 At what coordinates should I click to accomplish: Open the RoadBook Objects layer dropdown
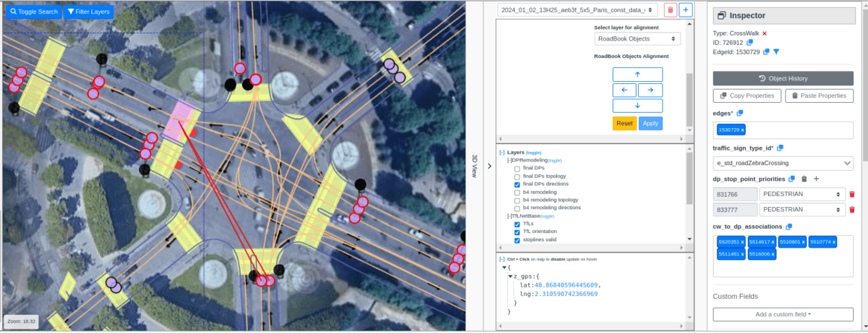[637, 39]
